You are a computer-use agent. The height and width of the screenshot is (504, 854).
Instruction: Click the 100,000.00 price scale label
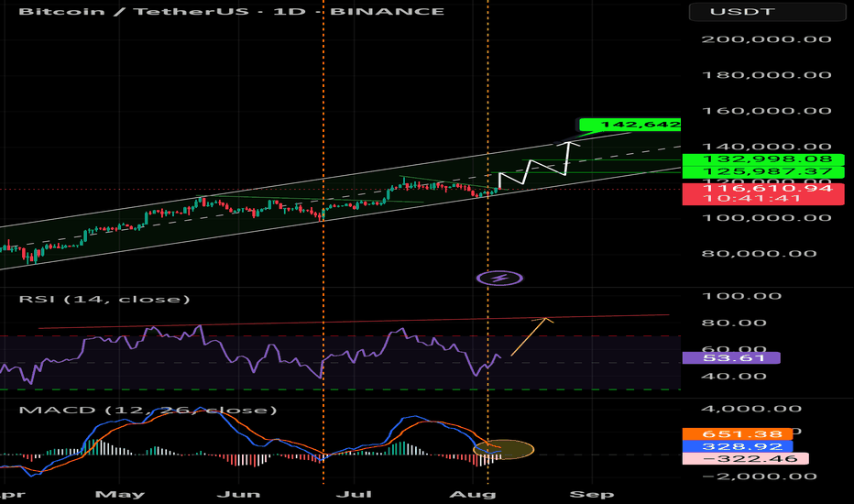pos(766,218)
